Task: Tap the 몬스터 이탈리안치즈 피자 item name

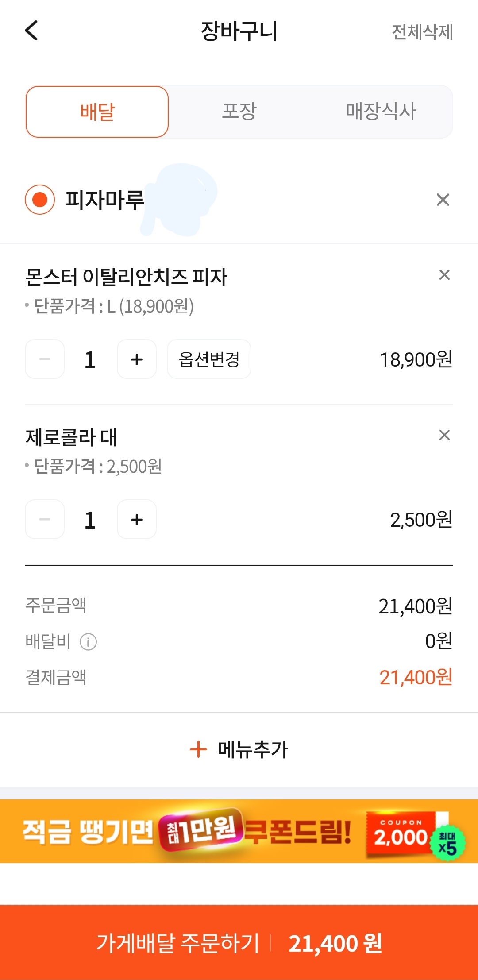Action: point(126,278)
